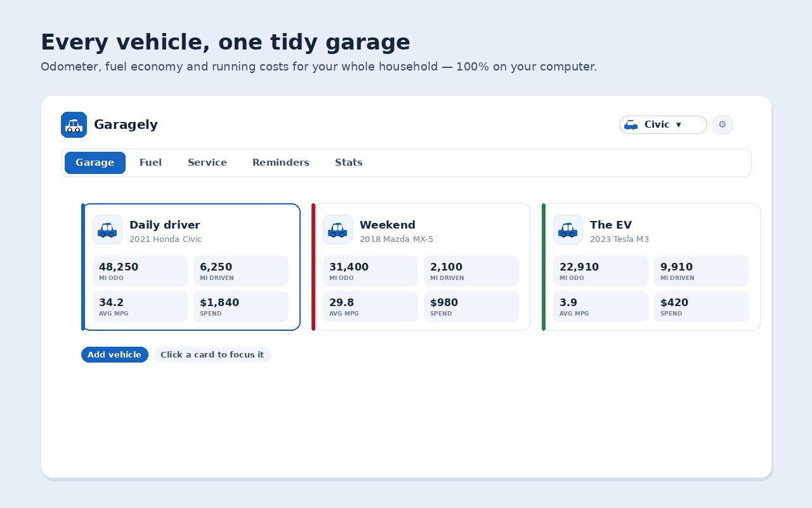Viewport: 812px width, 508px height.
Task: Switch to the Garage tab
Action: tap(95, 163)
